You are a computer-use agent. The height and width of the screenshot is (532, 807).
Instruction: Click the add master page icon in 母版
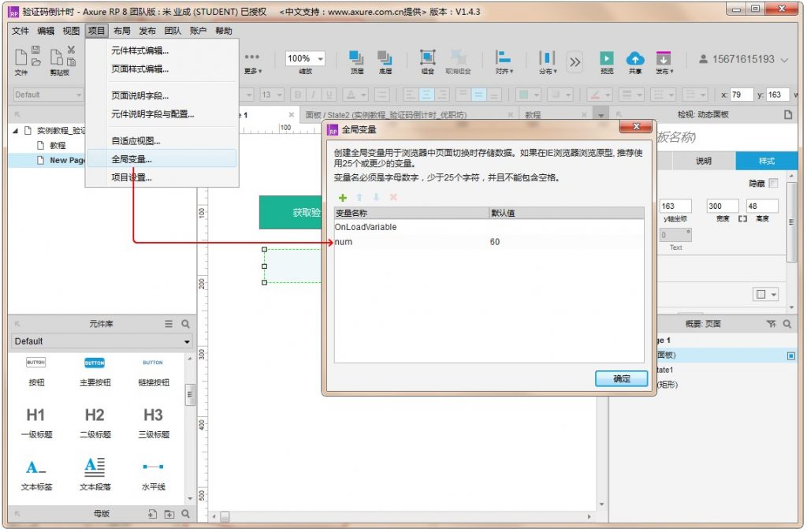click(x=153, y=514)
